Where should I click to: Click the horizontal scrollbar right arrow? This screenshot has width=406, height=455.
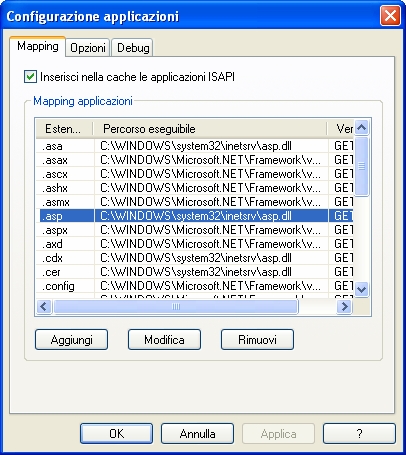(x=345, y=306)
